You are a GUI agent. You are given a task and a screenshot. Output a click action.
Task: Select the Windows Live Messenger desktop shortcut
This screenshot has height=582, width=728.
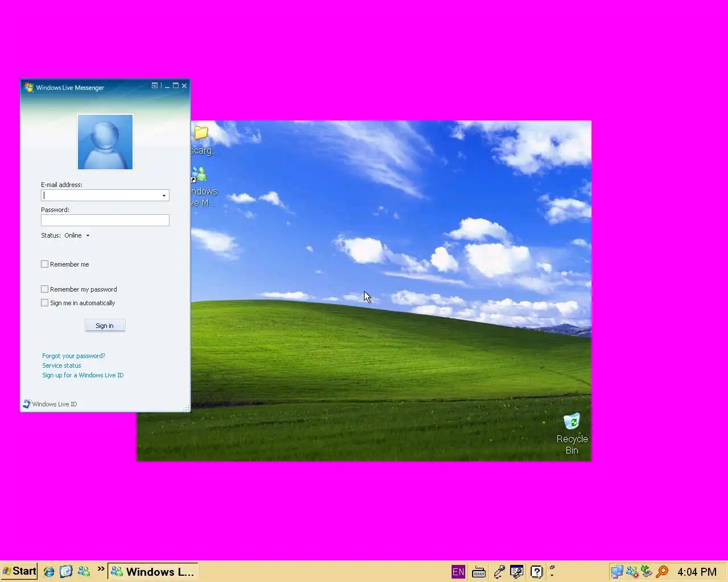point(199,174)
